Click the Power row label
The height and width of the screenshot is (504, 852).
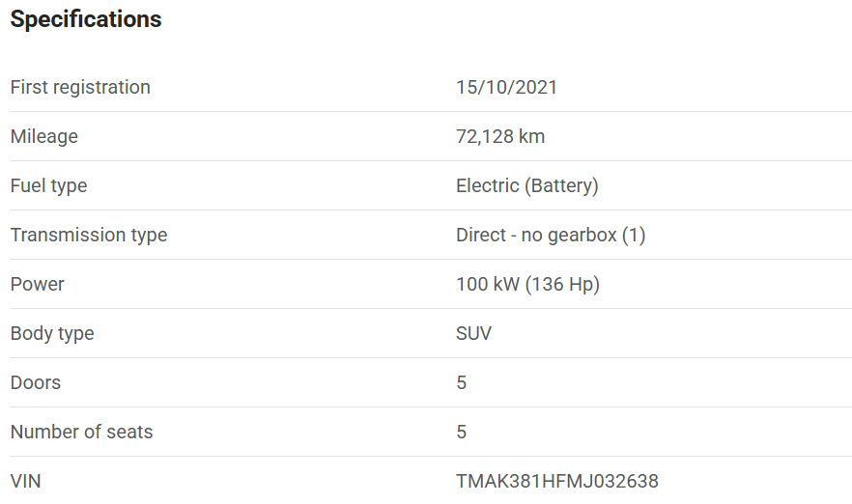[x=37, y=284]
